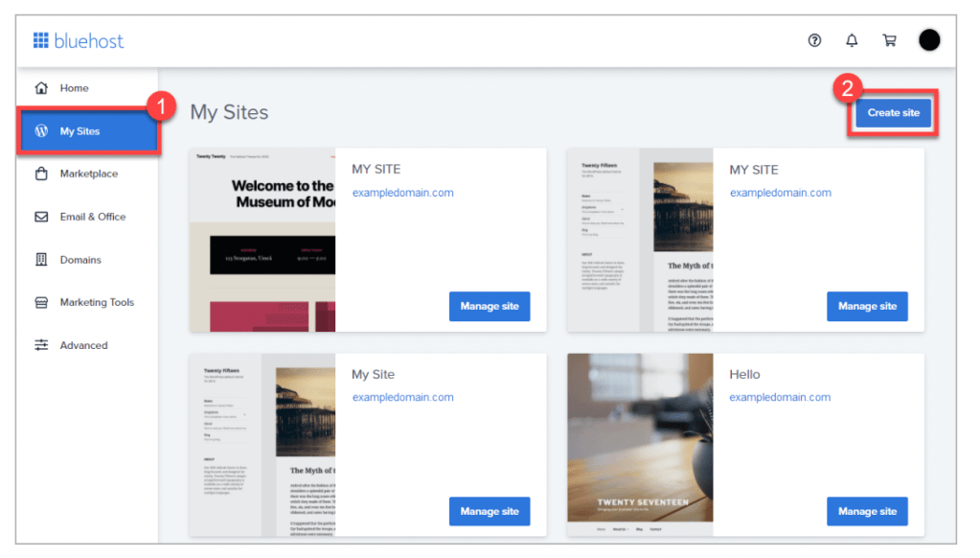The height and width of the screenshot is (558, 980).
Task: Click the black user profile avatar
Action: tap(928, 40)
